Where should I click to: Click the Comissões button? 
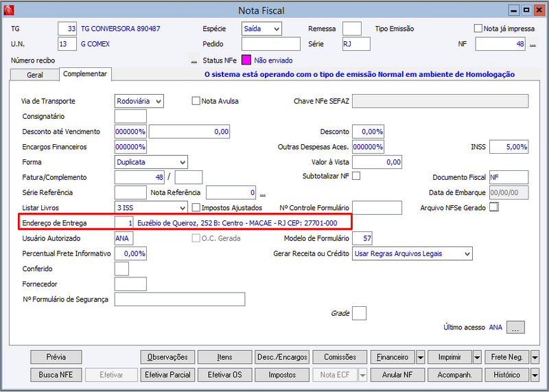[x=340, y=357]
